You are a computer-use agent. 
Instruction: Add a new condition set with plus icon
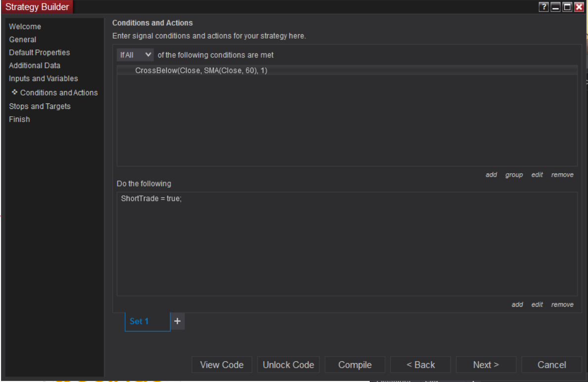(x=178, y=321)
